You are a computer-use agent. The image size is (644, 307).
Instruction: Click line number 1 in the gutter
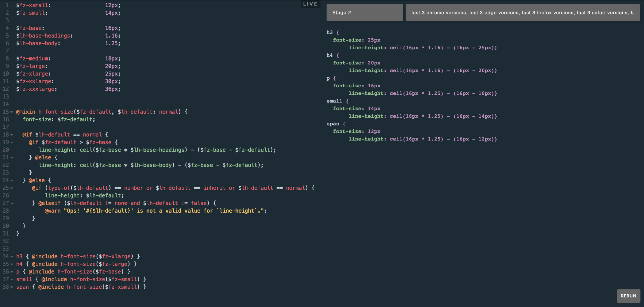[7, 5]
